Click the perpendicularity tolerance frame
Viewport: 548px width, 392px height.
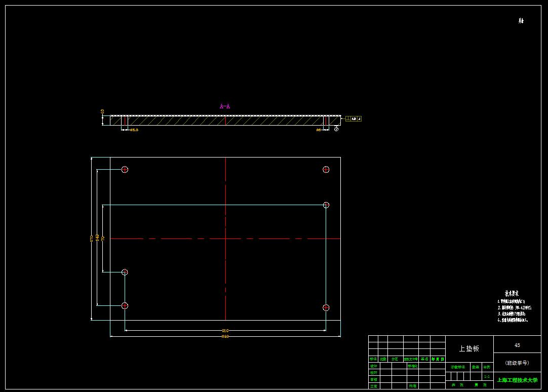click(x=354, y=119)
